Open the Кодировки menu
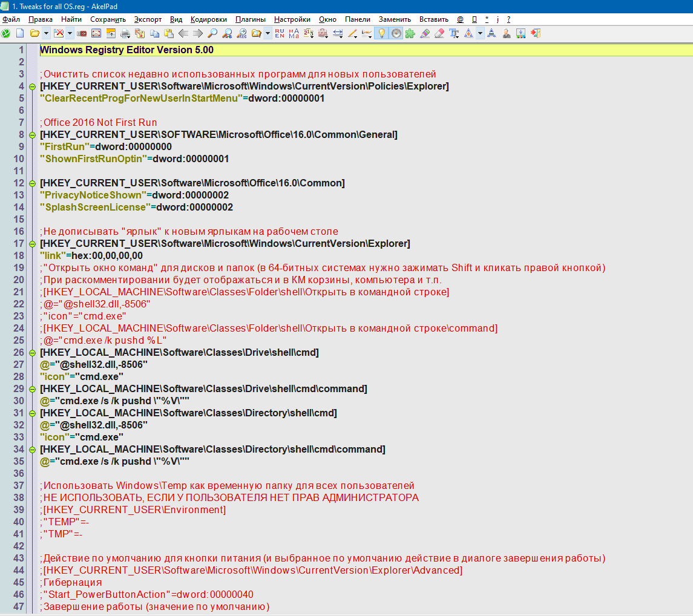The image size is (693, 616). tap(209, 19)
